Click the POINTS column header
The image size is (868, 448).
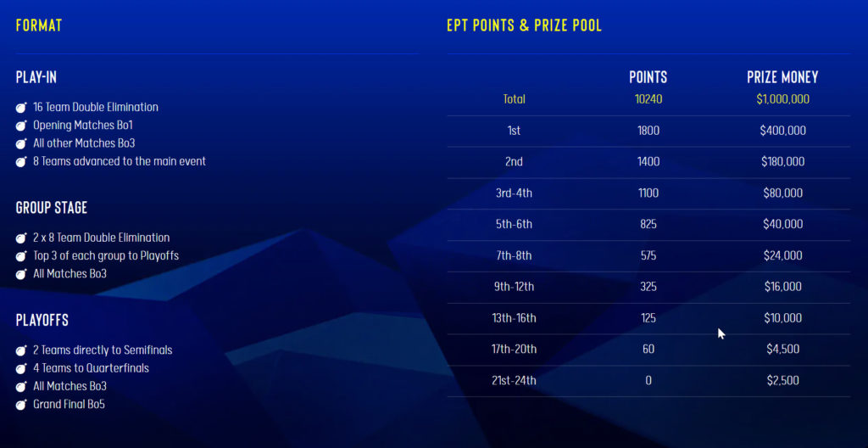point(648,77)
